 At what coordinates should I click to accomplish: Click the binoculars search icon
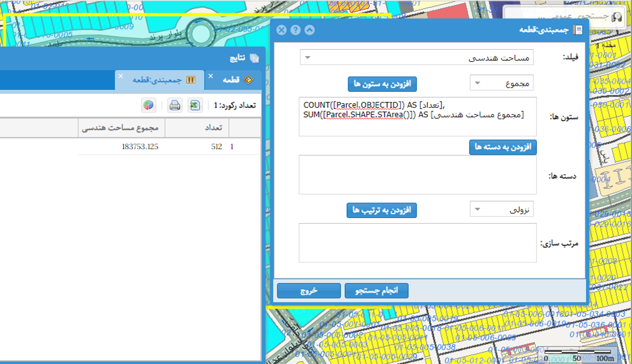pyautogui.click(x=616, y=18)
